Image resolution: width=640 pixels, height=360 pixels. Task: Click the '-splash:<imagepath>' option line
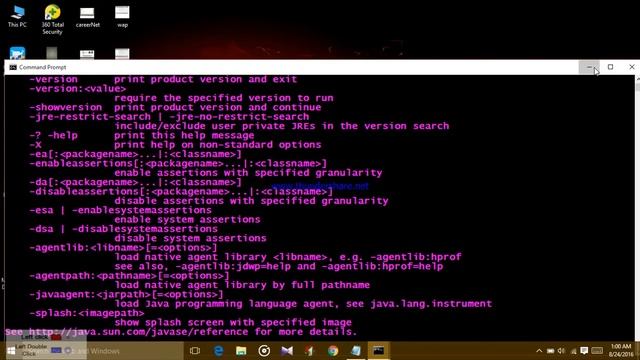tap(87, 313)
